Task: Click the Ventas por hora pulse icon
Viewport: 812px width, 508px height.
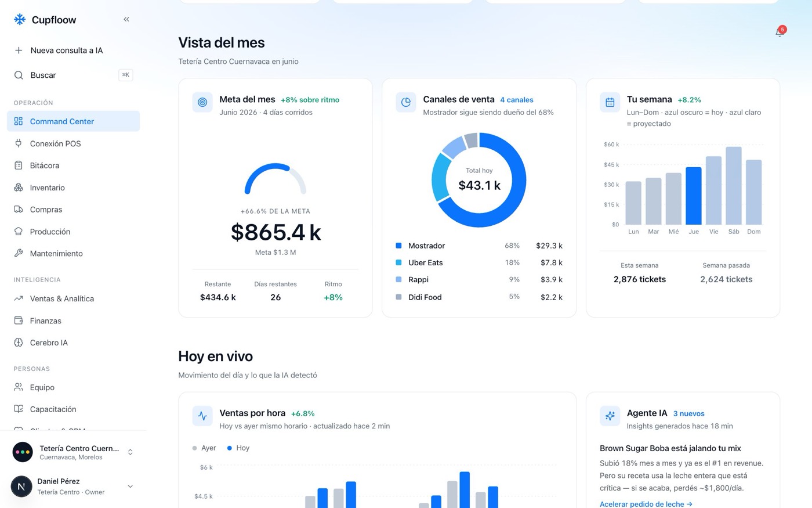Action: [x=202, y=416]
